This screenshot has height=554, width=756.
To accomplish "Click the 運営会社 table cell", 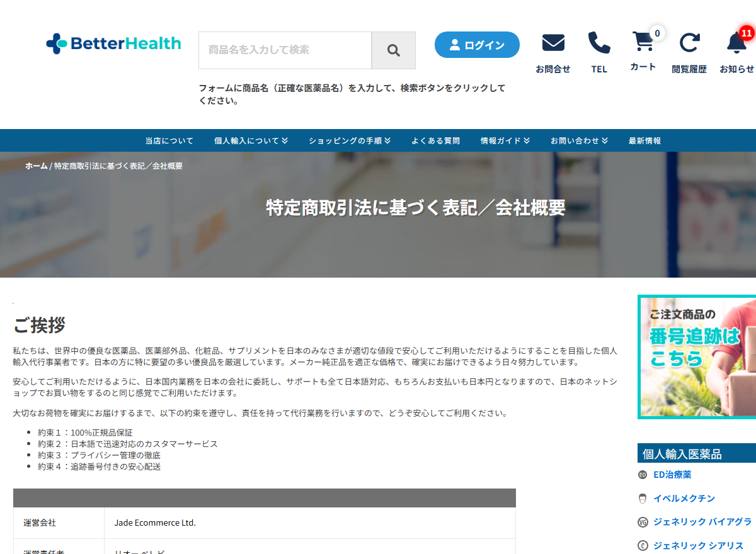I will [59, 523].
